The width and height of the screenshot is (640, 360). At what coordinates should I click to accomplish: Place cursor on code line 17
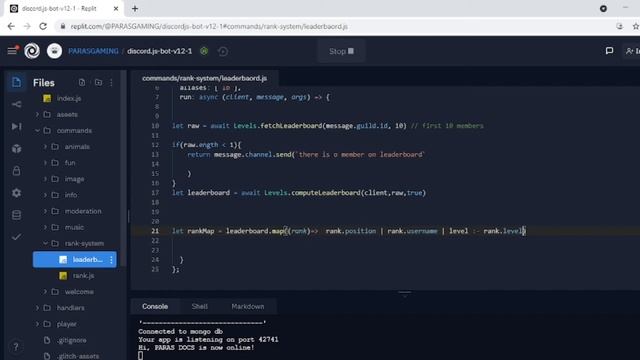tap(299, 193)
